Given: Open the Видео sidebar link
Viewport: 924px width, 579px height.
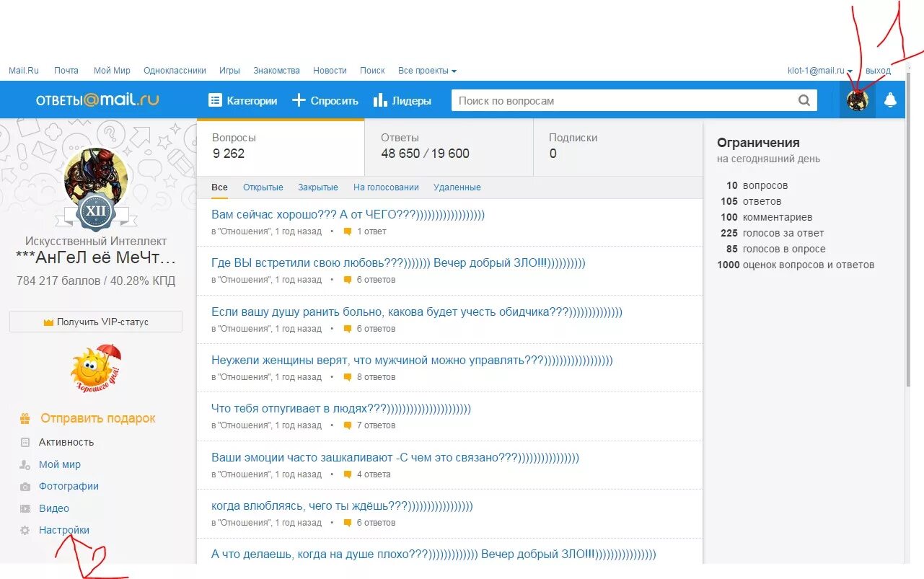Looking at the screenshot, I should coord(54,508).
